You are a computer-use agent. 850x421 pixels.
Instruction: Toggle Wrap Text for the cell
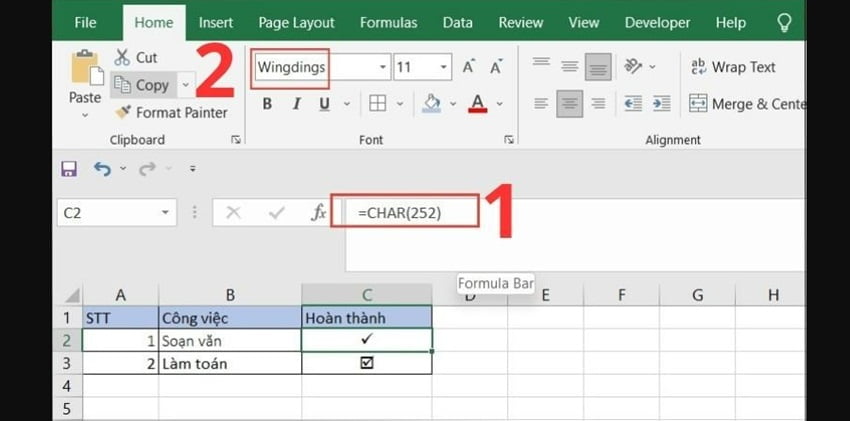pyautogui.click(x=733, y=67)
